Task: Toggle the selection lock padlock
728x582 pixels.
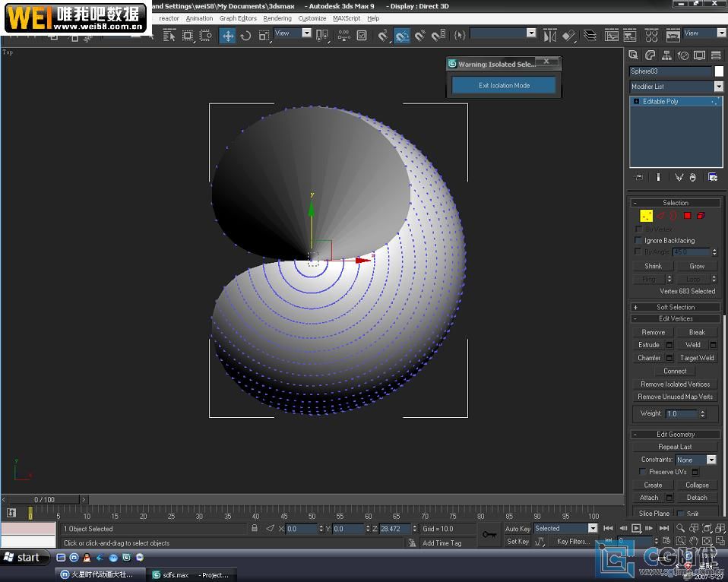Action: [x=255, y=528]
